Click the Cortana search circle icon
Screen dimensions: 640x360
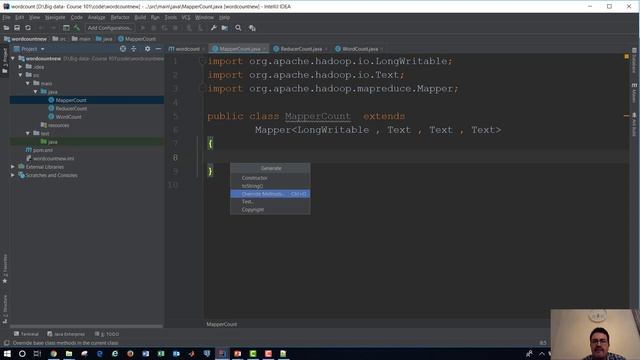pos(22,353)
